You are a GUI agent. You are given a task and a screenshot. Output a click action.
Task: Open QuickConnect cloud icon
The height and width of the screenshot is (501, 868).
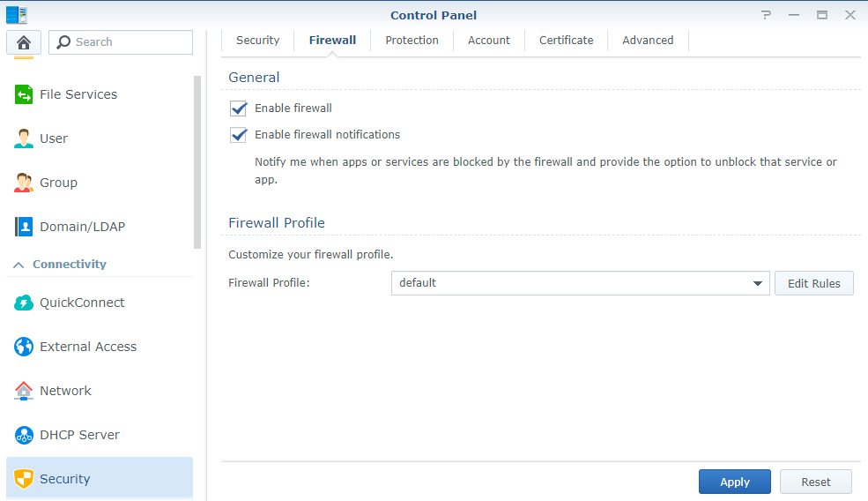(x=24, y=303)
